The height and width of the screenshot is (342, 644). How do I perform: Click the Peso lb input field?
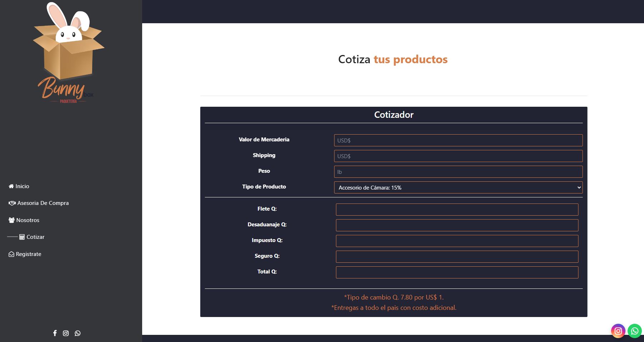pyautogui.click(x=458, y=172)
